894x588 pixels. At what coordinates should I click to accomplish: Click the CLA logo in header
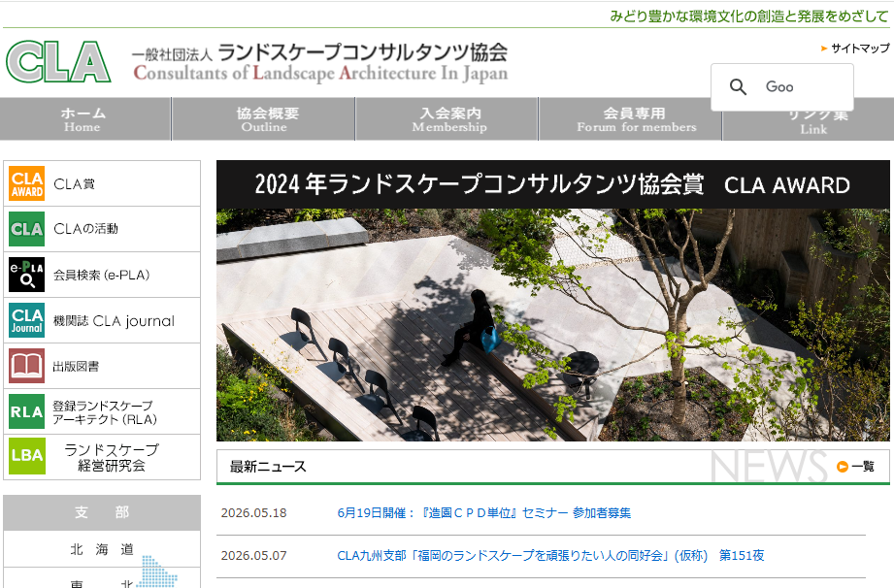[58, 61]
